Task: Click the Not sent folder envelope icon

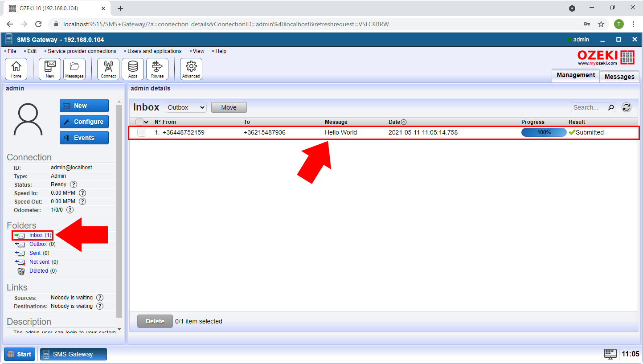Action: pyautogui.click(x=20, y=262)
